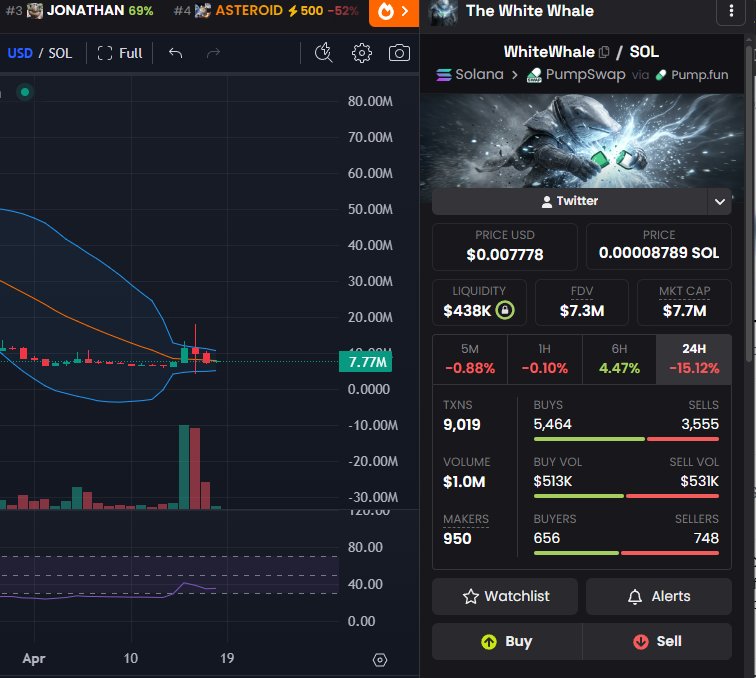Click the right panel vertical scrollbar
756x678 pixels.
pos(749,203)
